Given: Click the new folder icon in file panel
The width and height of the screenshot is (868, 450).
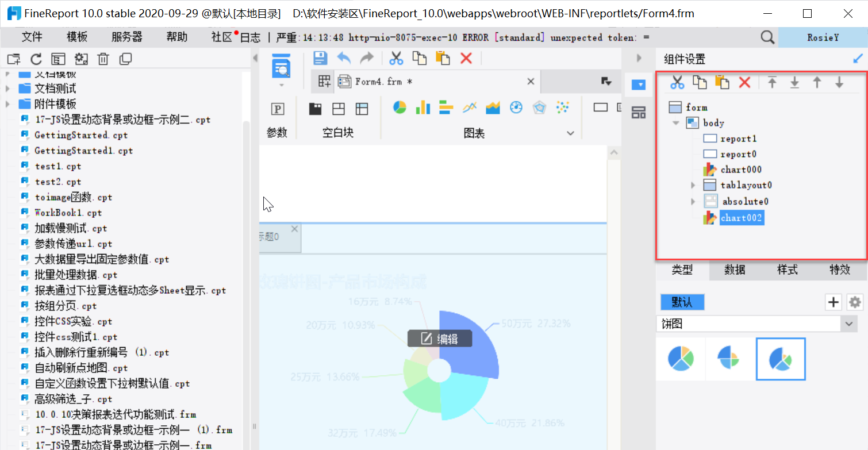Looking at the screenshot, I should tap(14, 59).
